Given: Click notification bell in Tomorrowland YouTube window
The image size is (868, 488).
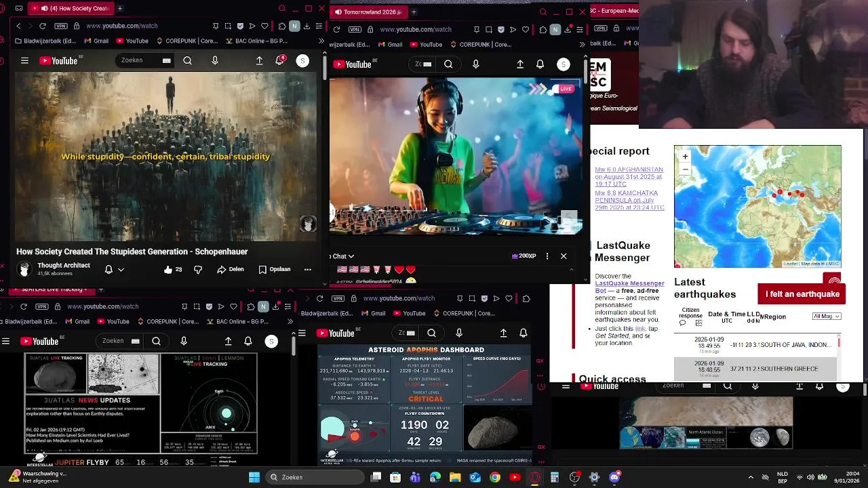Looking at the screenshot, I should point(540,64).
